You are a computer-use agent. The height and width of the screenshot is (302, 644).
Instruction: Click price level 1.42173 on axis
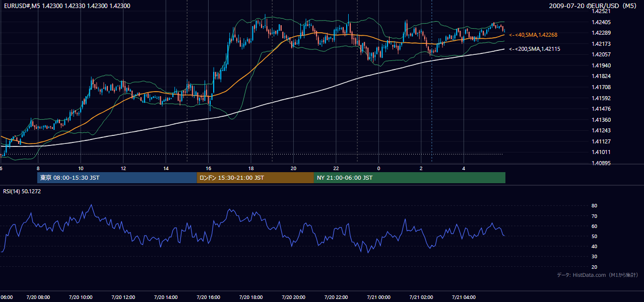coord(601,44)
